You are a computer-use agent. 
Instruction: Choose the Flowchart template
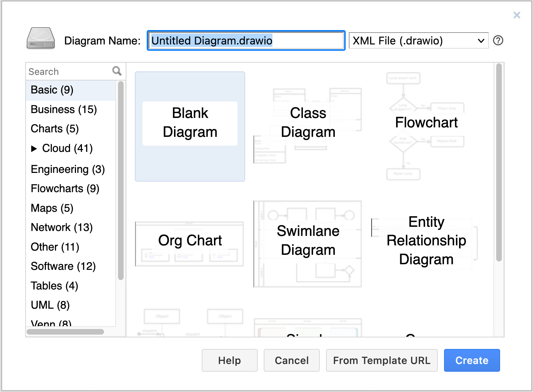click(x=426, y=122)
